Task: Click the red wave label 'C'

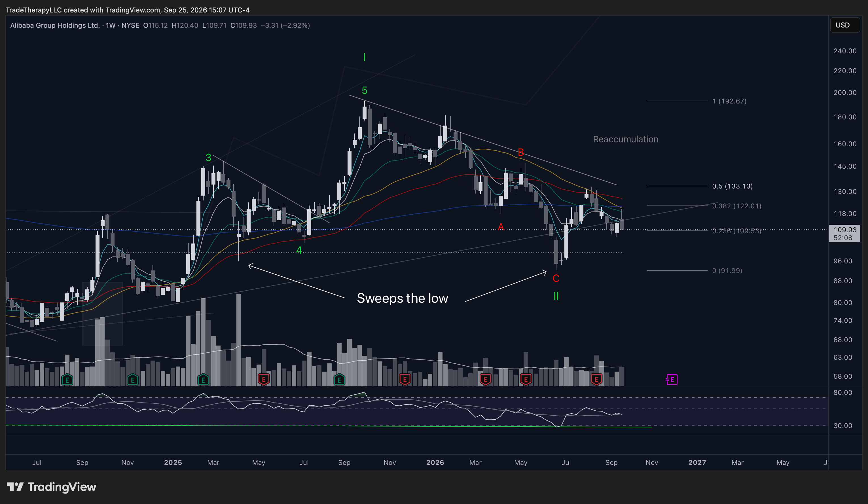Action: tap(556, 278)
